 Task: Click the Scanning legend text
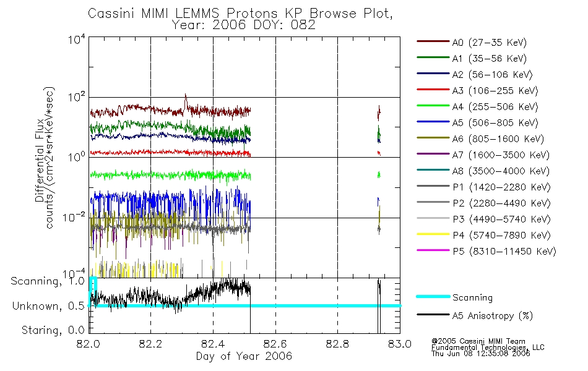coord(472,298)
